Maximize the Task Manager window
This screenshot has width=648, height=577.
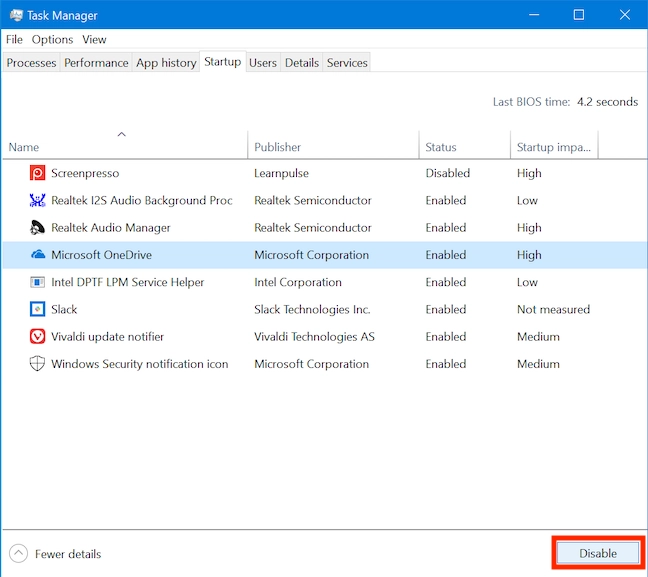[579, 15]
